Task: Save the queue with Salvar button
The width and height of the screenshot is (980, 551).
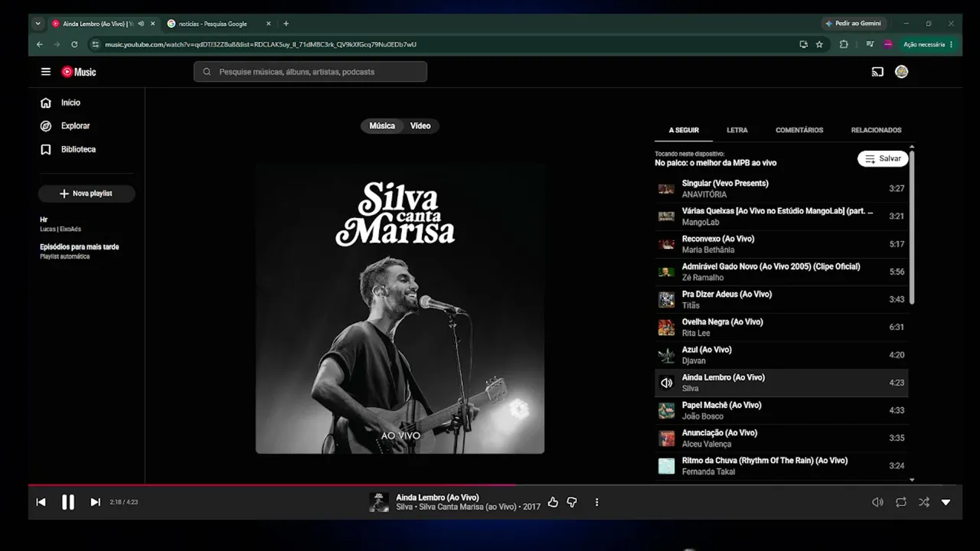Action: (x=883, y=158)
